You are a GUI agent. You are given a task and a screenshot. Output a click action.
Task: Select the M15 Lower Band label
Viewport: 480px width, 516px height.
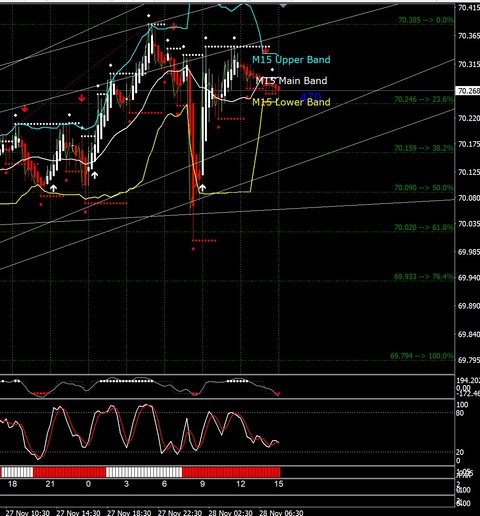[x=291, y=102]
